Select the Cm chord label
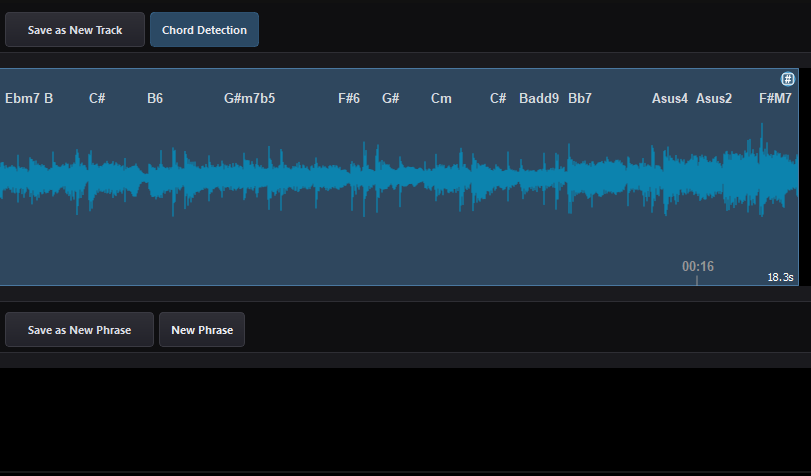 tap(441, 98)
